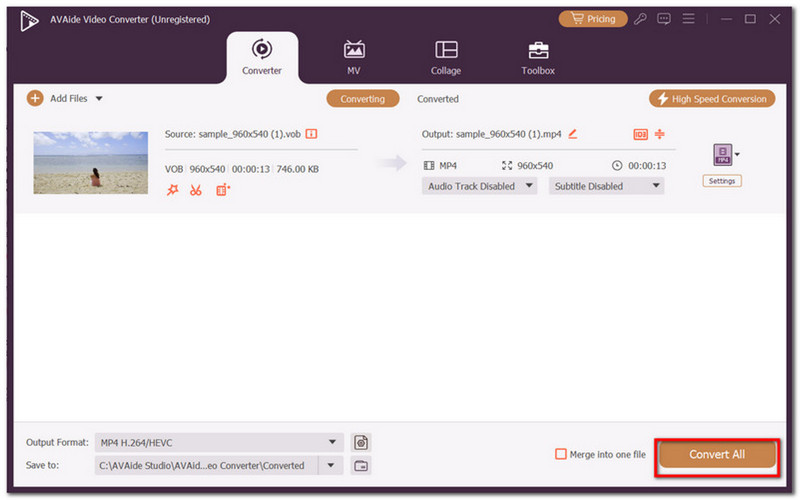Rename output file with pencil icon
800x500 pixels.
573,134
